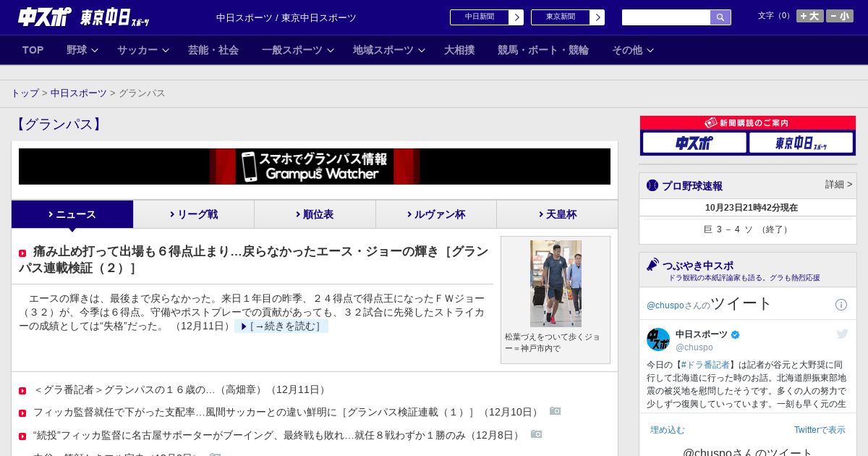The width and height of the screenshot is (868, 456).
Task: Open 新聞購読のご案内 header
Action: pos(748,123)
